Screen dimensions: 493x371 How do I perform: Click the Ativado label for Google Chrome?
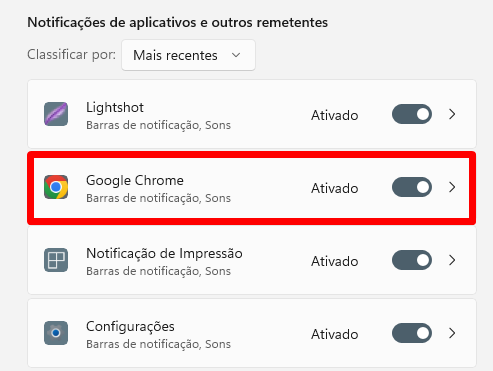coord(335,188)
